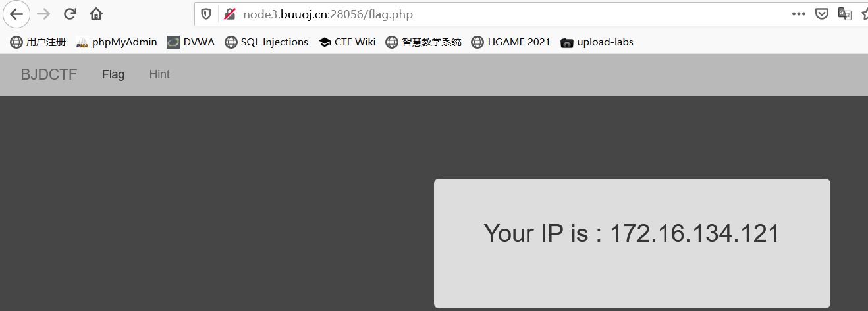868x311 pixels.
Task: Click the translate page icon
Action: (x=844, y=14)
